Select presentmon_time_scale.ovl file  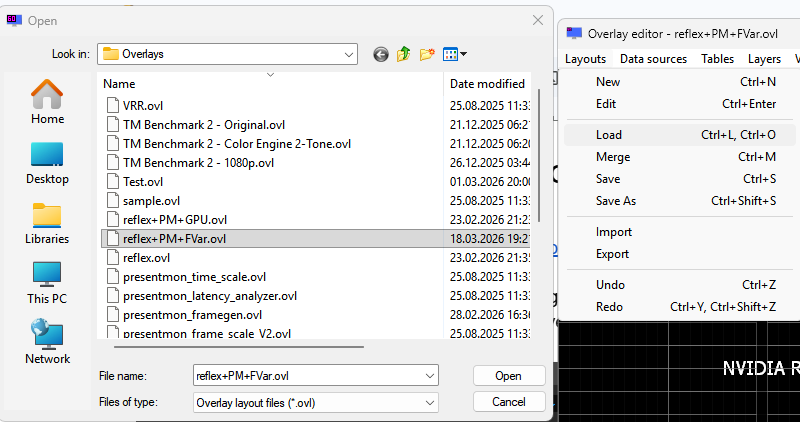click(x=194, y=277)
